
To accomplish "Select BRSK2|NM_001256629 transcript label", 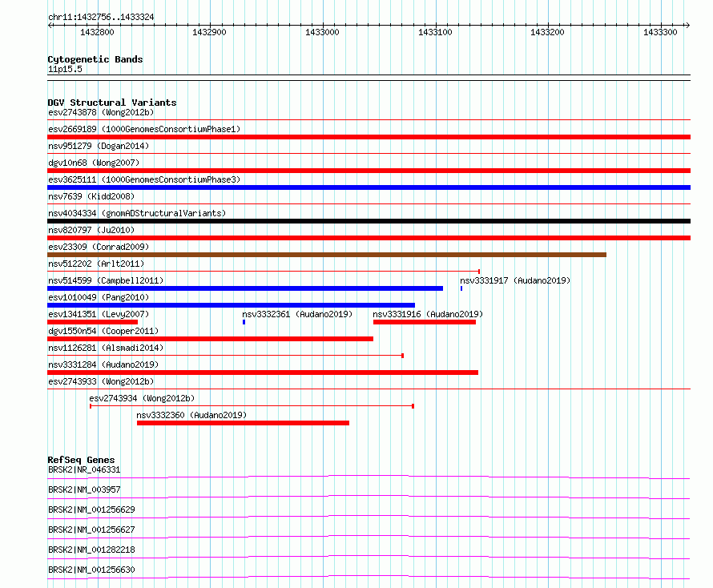I will pos(91,509).
